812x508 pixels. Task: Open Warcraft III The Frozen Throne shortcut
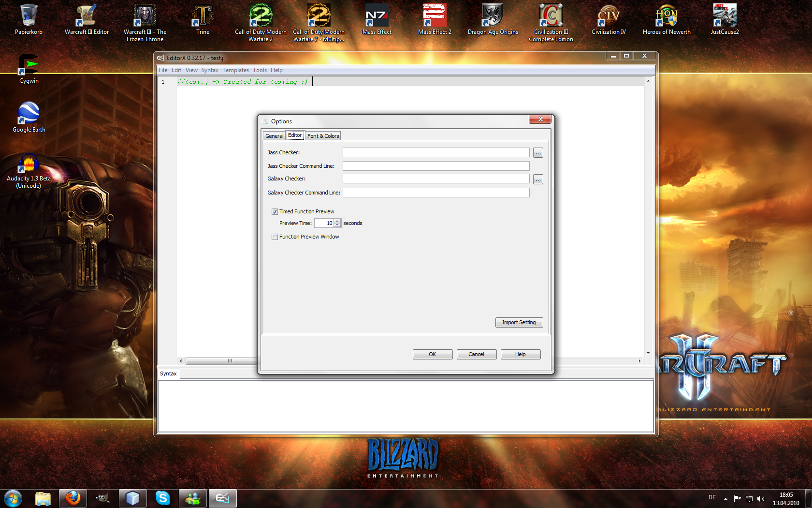(145, 23)
